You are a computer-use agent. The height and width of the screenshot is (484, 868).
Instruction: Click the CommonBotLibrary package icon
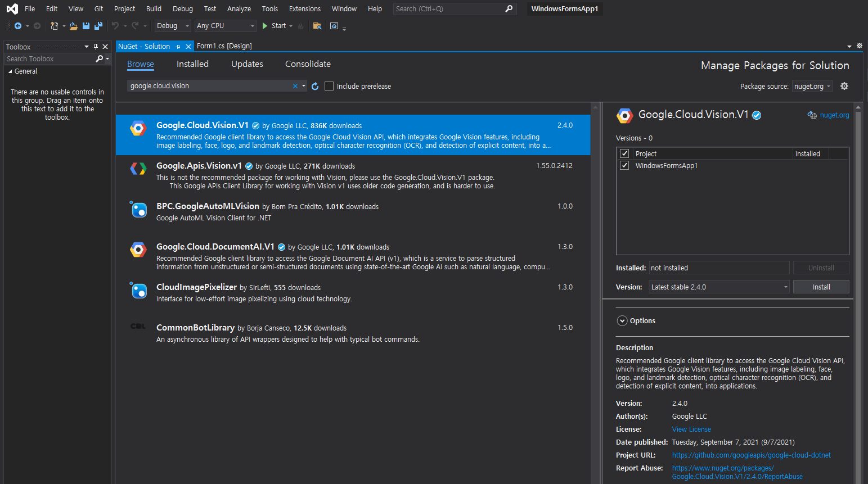tap(138, 326)
